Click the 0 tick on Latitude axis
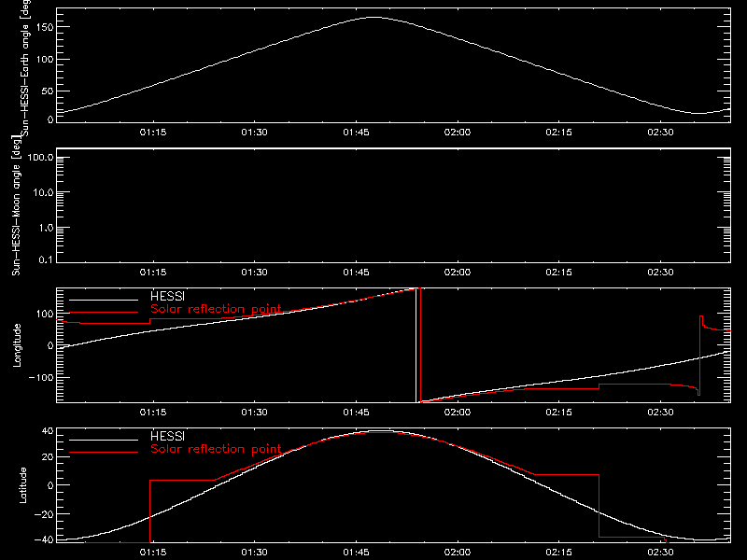747x560 pixels. click(x=50, y=485)
